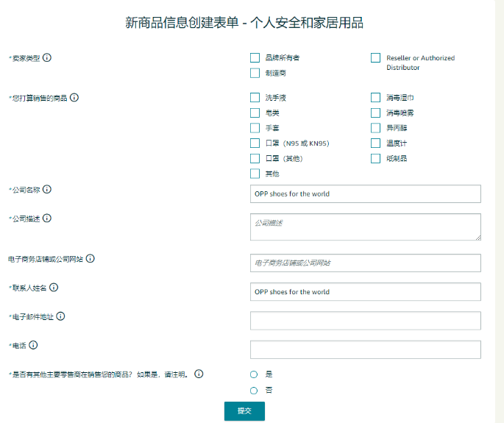Screen dimensions: 504x423
Task: Open info tooltip for 公司名称
Action: (47, 189)
